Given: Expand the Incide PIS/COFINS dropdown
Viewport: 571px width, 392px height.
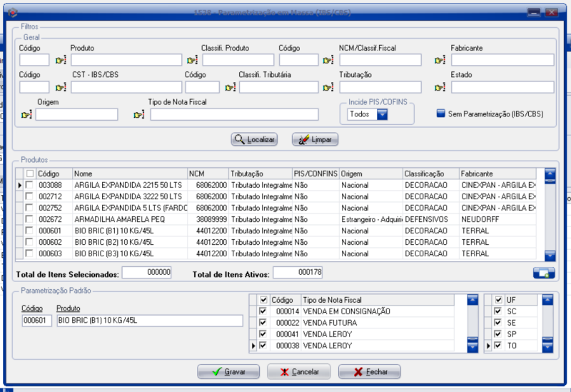Looking at the screenshot, I should (382, 114).
